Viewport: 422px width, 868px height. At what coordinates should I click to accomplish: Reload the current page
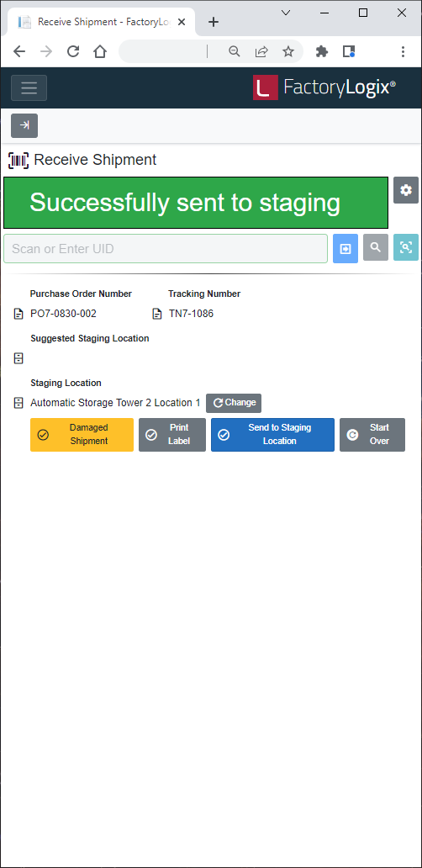point(73,51)
